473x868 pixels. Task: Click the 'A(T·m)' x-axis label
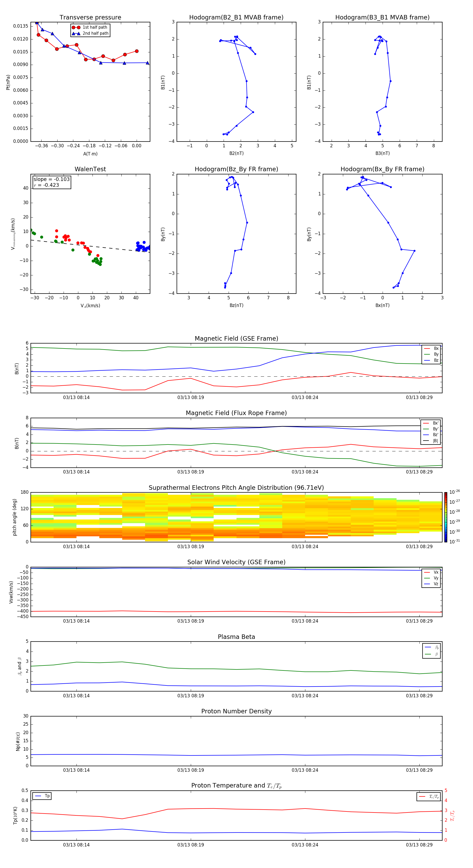(90, 154)
